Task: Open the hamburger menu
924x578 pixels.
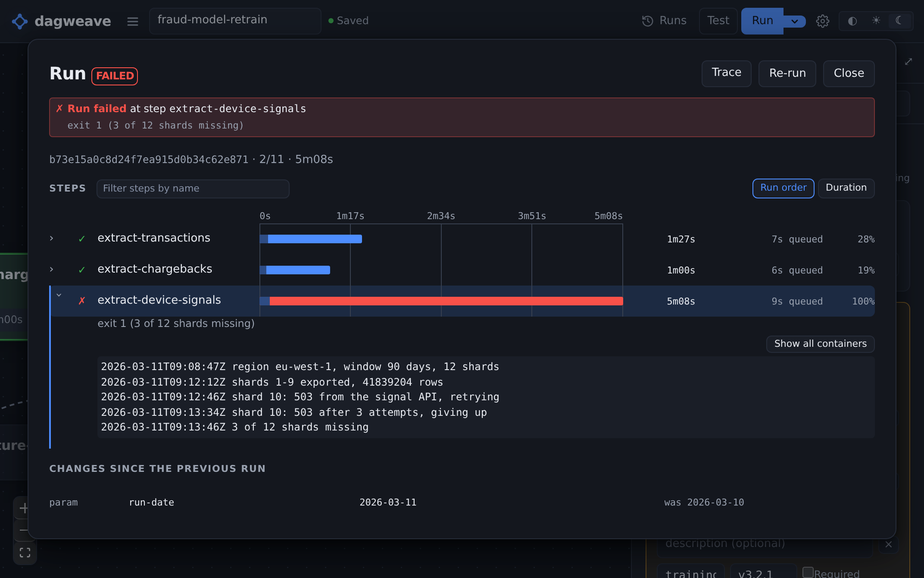Action: tap(133, 21)
